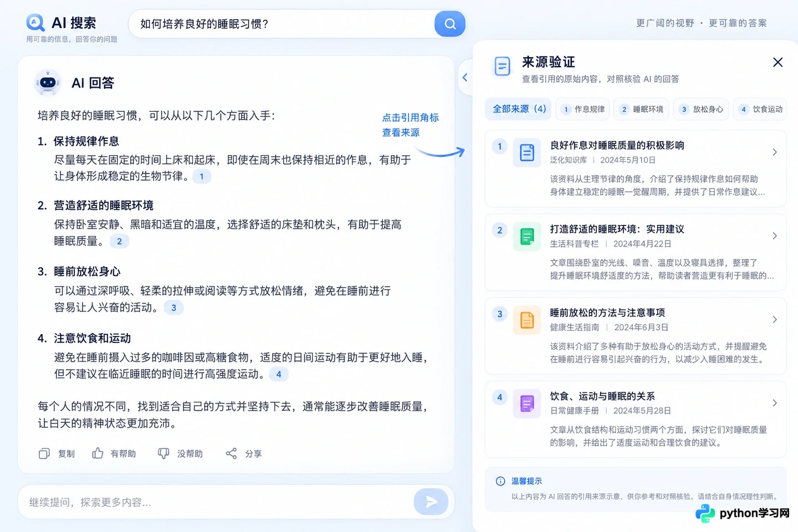
Task: Click the purple document icon of source 4
Action: tap(527, 403)
